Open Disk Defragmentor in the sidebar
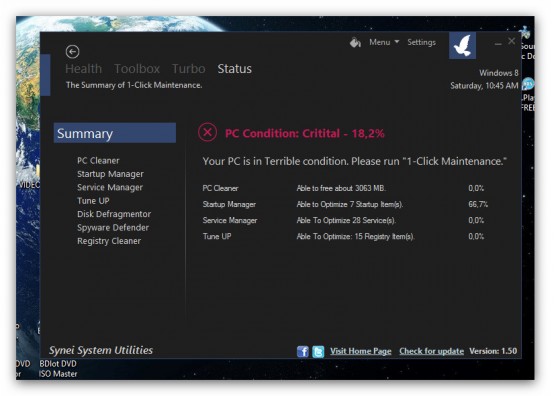560x396 pixels. coord(114,214)
